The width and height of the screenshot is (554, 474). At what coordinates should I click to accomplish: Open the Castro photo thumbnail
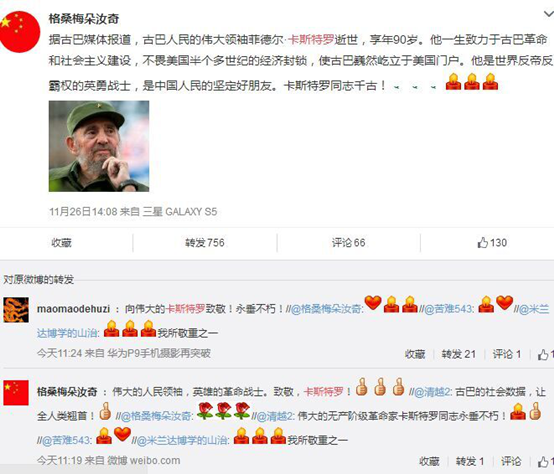click(99, 146)
